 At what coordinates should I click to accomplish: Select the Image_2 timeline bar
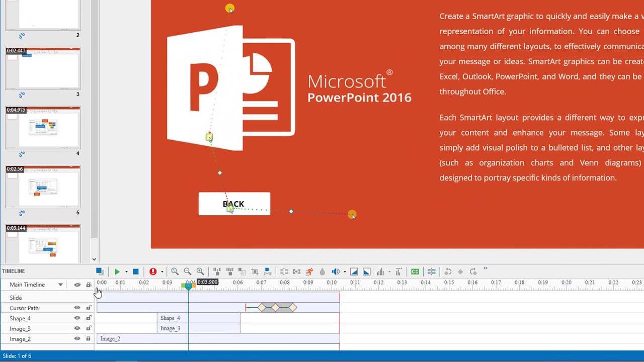coord(218,339)
